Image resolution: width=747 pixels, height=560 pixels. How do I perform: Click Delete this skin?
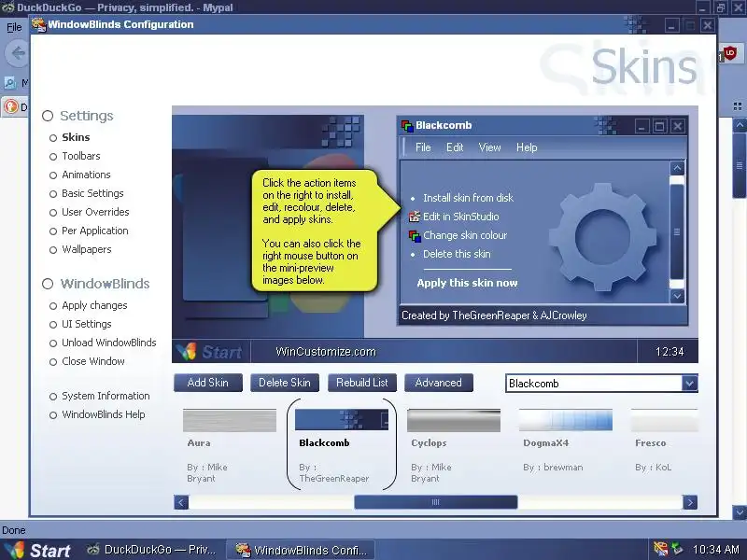click(457, 254)
